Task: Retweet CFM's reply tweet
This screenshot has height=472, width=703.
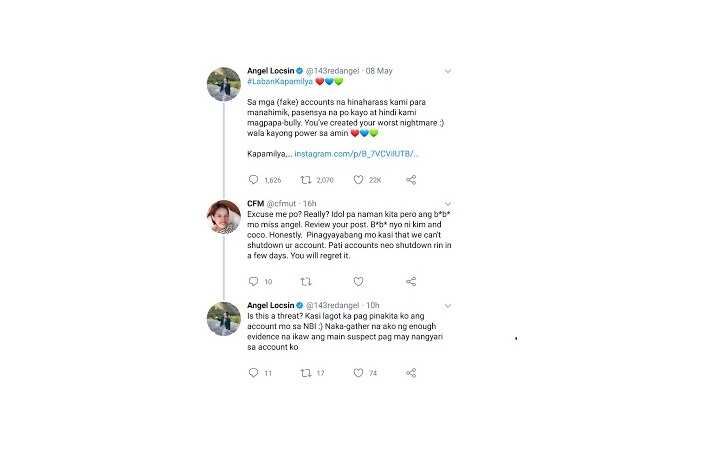Action: click(306, 281)
